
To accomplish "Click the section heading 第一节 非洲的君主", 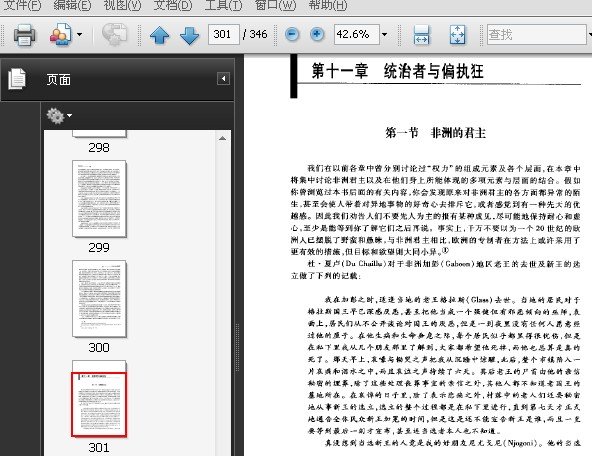I will click(435, 133).
